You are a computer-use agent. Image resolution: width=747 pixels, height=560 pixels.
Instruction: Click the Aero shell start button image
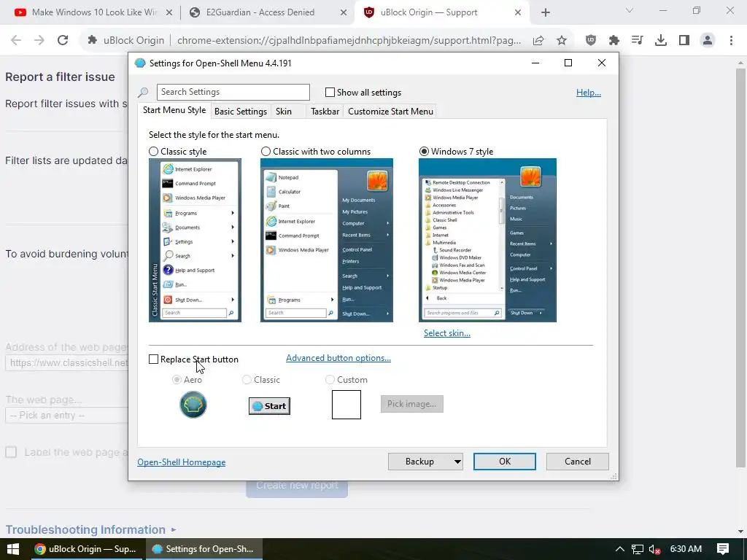tap(193, 405)
